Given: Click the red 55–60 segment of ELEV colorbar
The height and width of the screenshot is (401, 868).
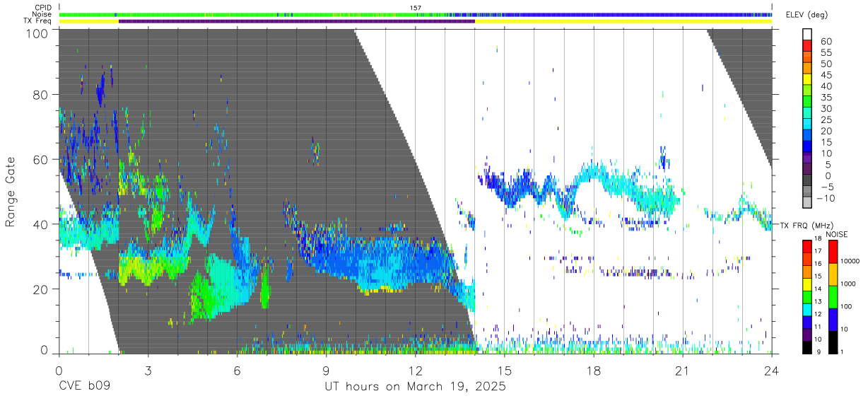Looking at the screenshot, I should [x=809, y=47].
